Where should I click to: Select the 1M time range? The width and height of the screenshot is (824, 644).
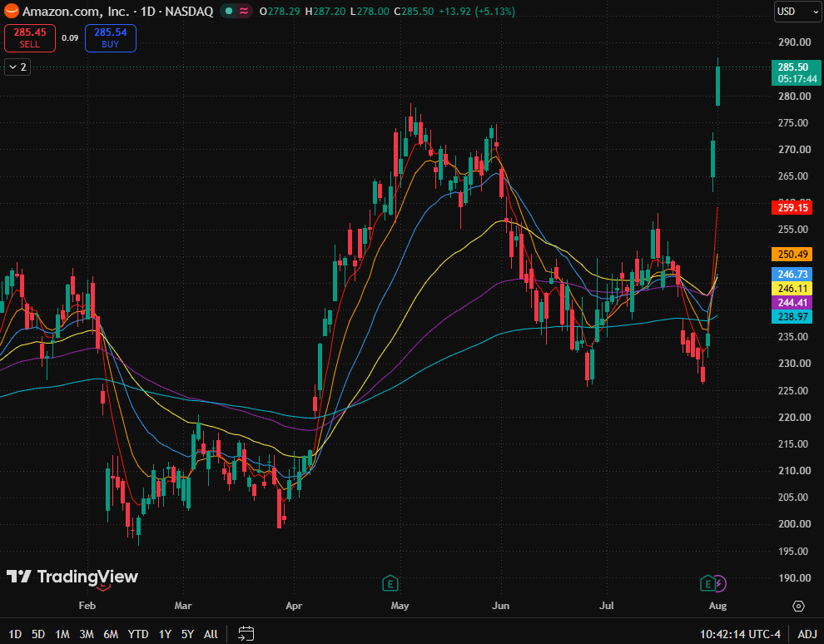(x=62, y=634)
